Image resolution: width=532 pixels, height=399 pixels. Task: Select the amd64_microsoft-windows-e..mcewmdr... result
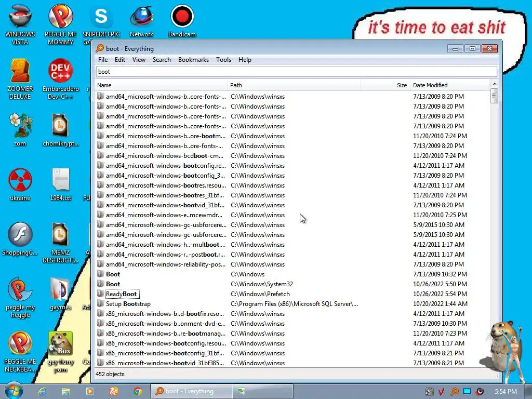[164, 215]
